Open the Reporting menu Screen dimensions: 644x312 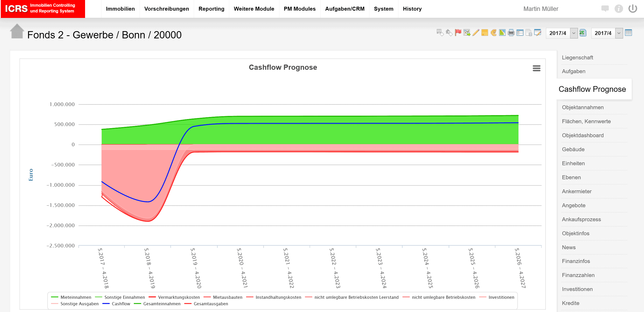[x=211, y=9]
